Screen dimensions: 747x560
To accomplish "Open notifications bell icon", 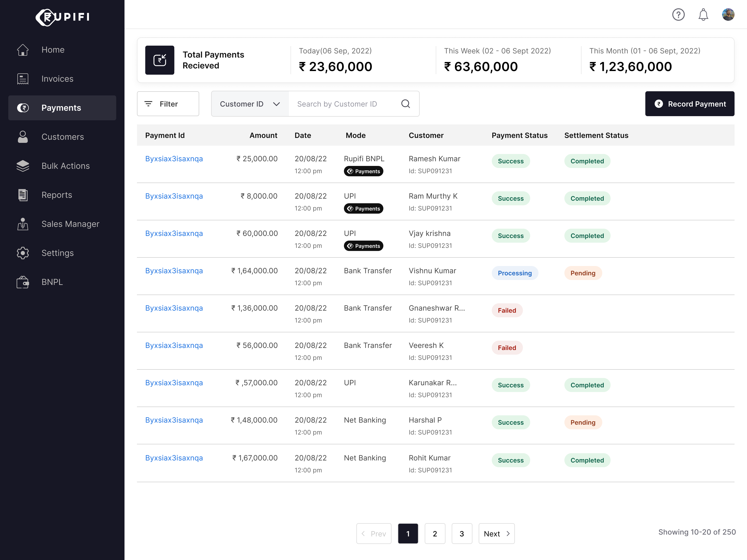I will tap(703, 15).
